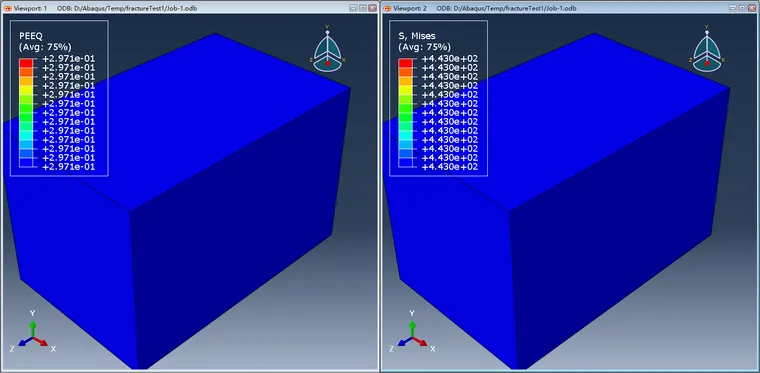Click red center dot of Viewport 2 compass
Viewport: 760px width, 373px height.
(707, 63)
